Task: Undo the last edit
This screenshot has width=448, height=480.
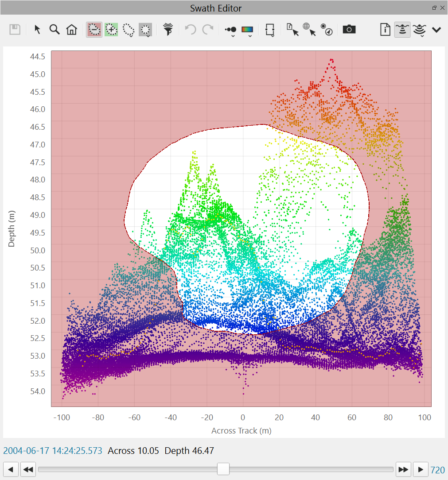Action: 190,30
